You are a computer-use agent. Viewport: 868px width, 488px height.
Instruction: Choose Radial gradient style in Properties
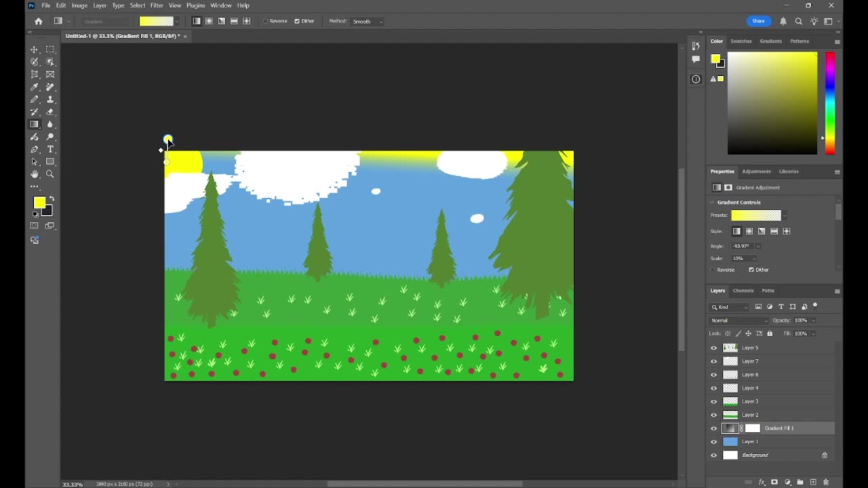(x=749, y=231)
